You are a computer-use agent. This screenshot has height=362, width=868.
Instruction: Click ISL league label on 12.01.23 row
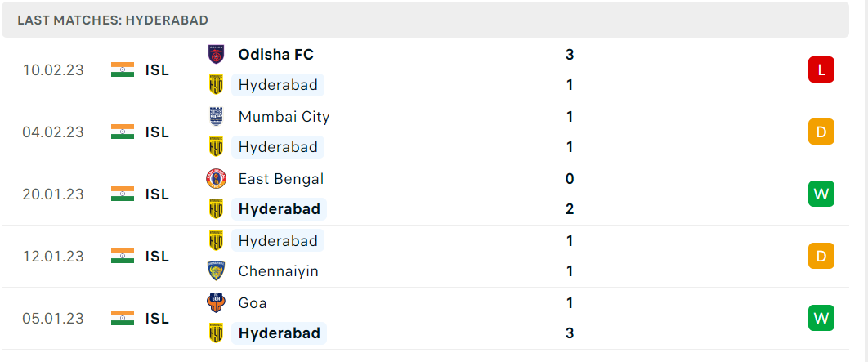pos(157,257)
